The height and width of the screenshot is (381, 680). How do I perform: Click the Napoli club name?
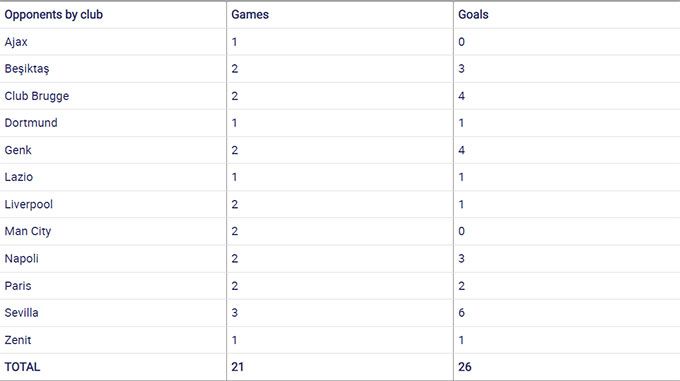tap(22, 259)
